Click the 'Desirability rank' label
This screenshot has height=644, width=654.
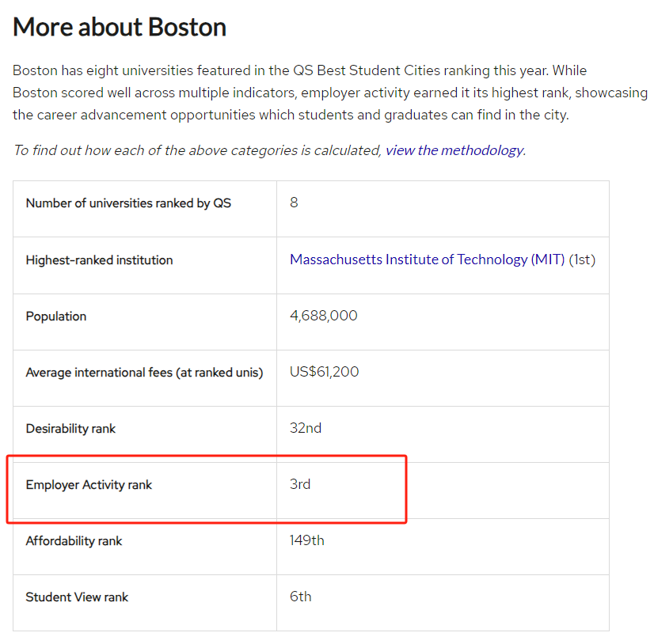[x=70, y=429]
